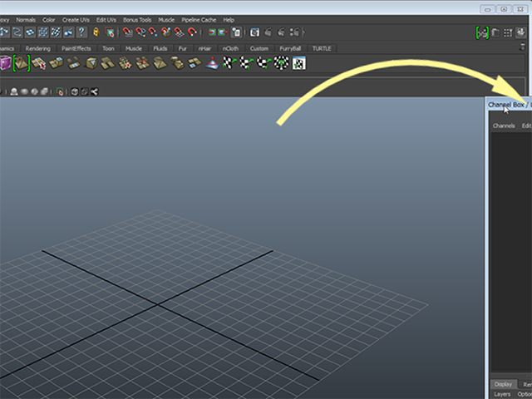Click the purple cube shelf icon
The height and width of the screenshot is (399, 532).
[x=6, y=63]
